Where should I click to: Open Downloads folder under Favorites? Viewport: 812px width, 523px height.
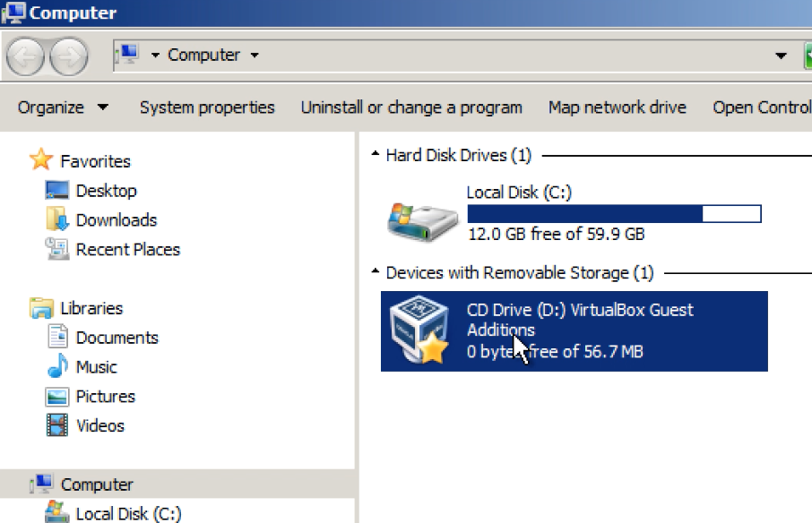tap(116, 220)
